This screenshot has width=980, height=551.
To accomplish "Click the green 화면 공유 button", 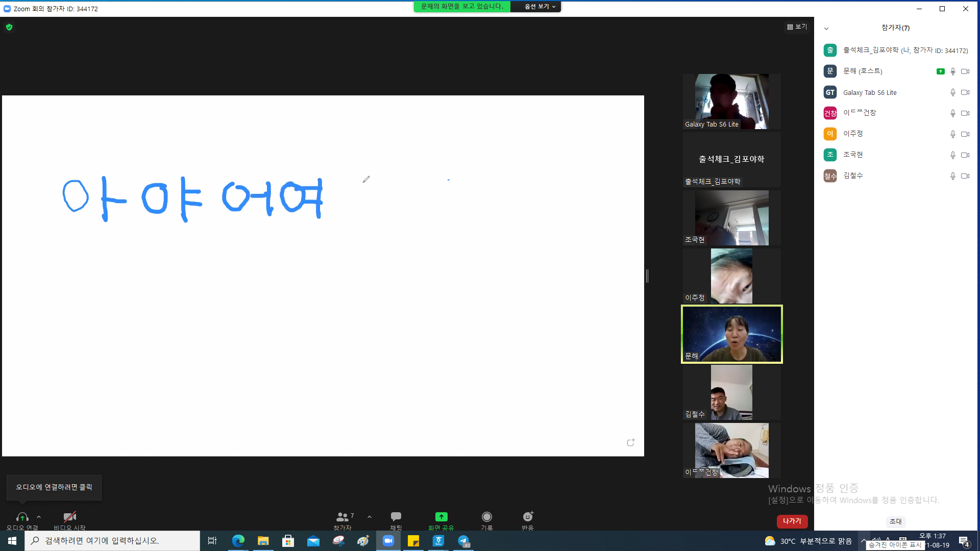I will (x=442, y=517).
